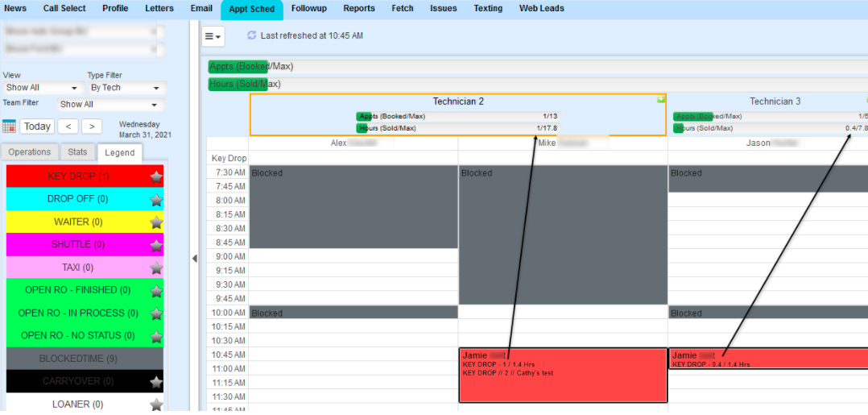Click the star on the CARRYOVER row
This screenshot has height=415, width=868.
pos(156,382)
